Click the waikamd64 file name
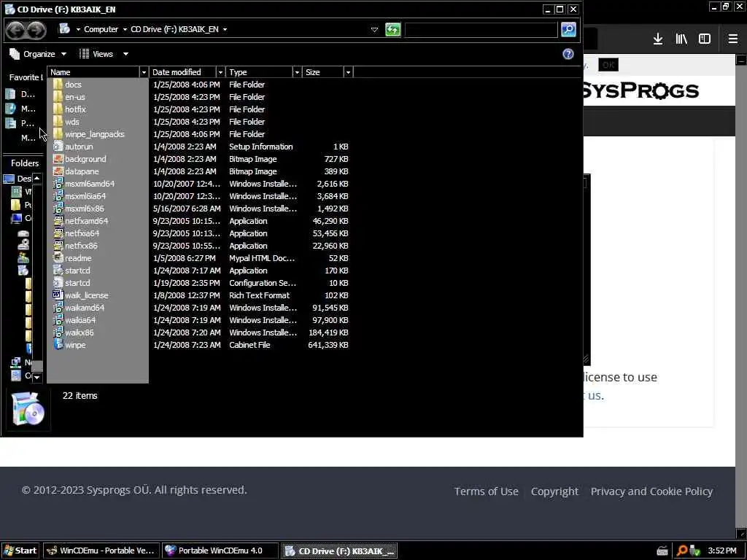The height and width of the screenshot is (560, 747). [85, 308]
